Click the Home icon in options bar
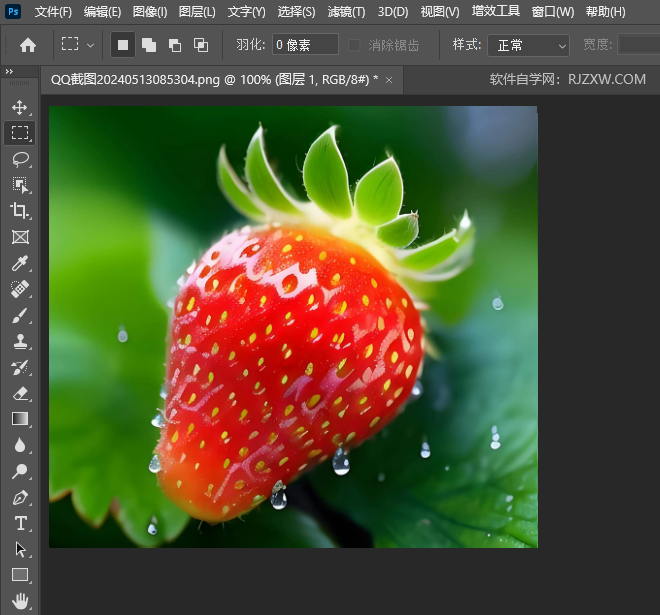The width and height of the screenshot is (660, 615). pyautogui.click(x=28, y=45)
